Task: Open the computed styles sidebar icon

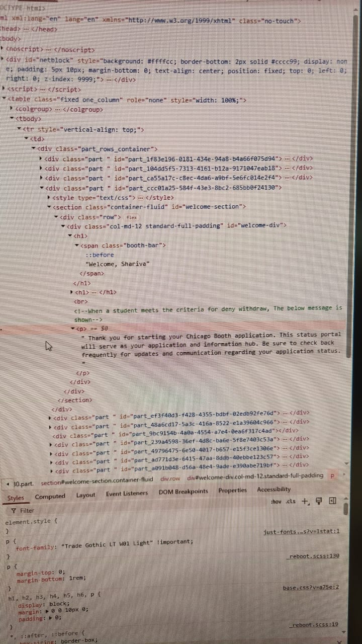Action: [x=332, y=501]
